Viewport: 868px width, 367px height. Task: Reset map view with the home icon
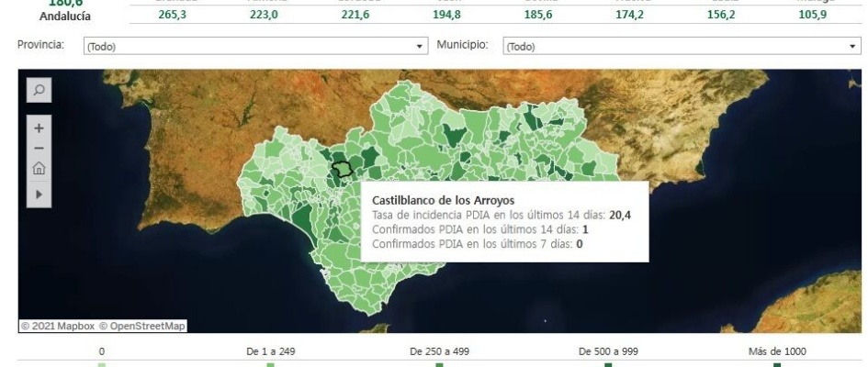pos(38,170)
